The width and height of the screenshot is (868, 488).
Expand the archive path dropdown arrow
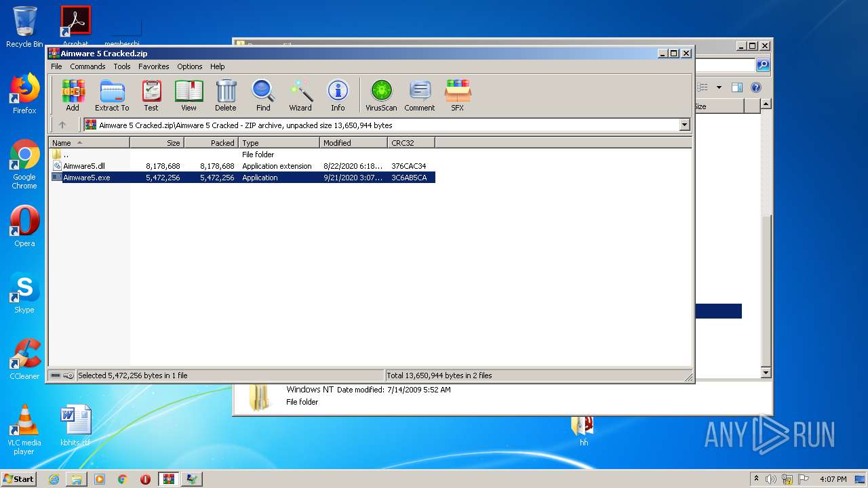click(x=684, y=125)
